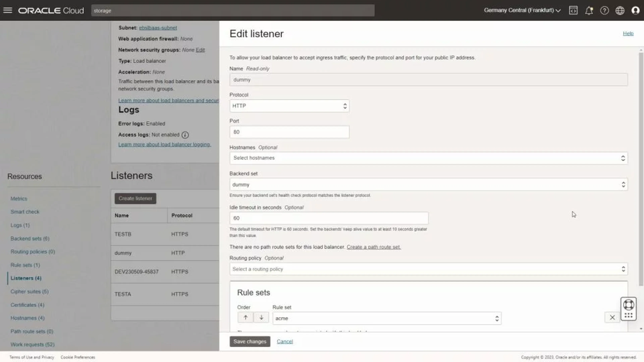Open Backend sets in Resources list
Viewport: 644px width, 362px height.
[x=30, y=239]
